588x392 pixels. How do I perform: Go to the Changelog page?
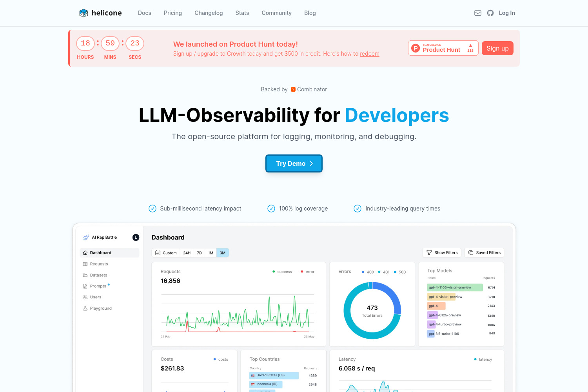pos(209,13)
